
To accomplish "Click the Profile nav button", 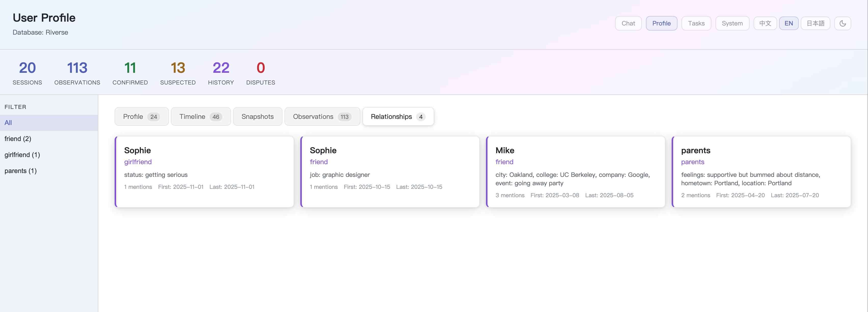I will click(661, 23).
